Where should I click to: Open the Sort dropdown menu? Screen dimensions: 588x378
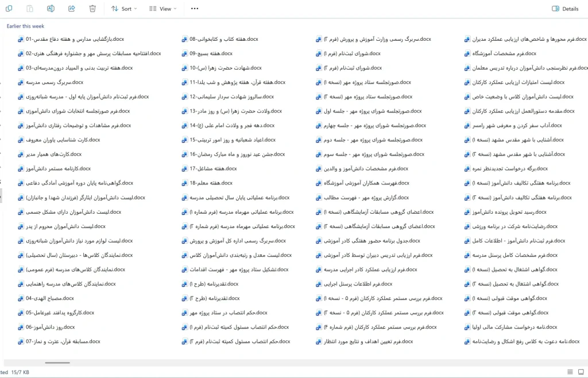point(124,9)
